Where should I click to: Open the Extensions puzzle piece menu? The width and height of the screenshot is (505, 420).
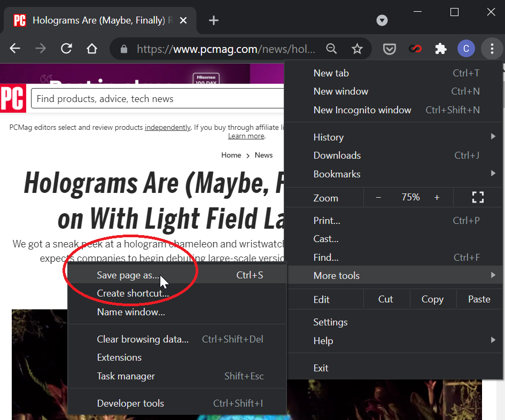(440, 49)
